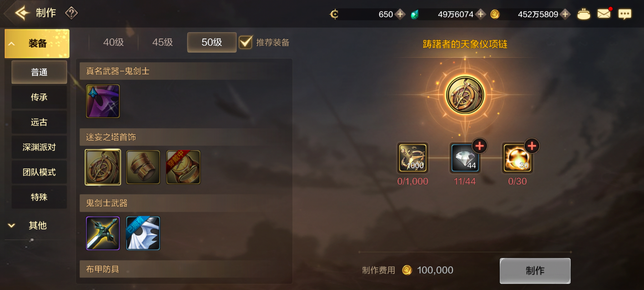Screen dimensions: 644x290
Task: Select the 深渊派对 sidebar button
Action: (x=39, y=147)
